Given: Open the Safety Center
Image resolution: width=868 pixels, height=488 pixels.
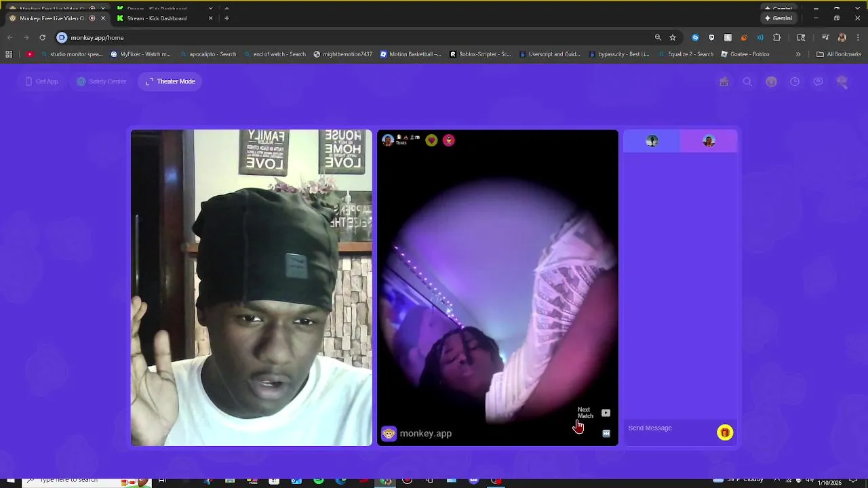Looking at the screenshot, I should click(x=102, y=81).
